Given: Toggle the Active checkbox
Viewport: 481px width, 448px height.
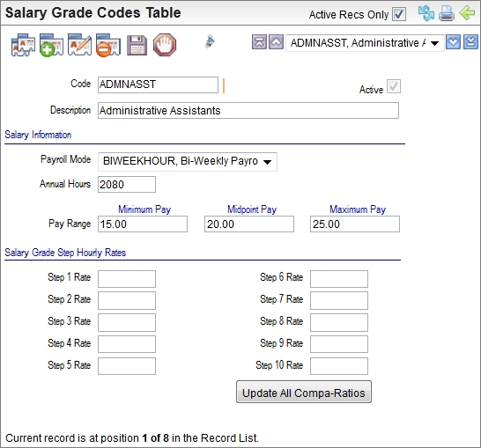Looking at the screenshot, I should pos(394,86).
